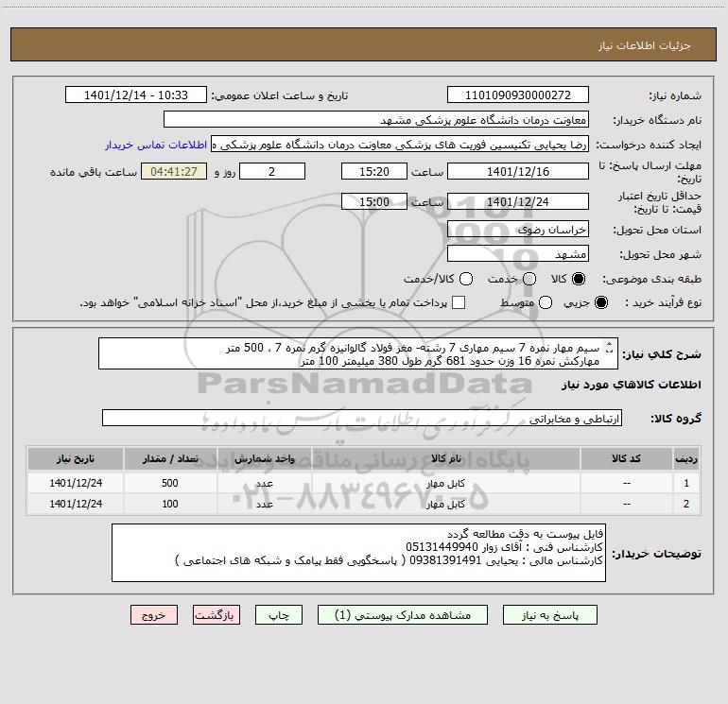The width and height of the screenshot is (728, 704).
Task: Click the ردیف column header
Action: (686, 458)
